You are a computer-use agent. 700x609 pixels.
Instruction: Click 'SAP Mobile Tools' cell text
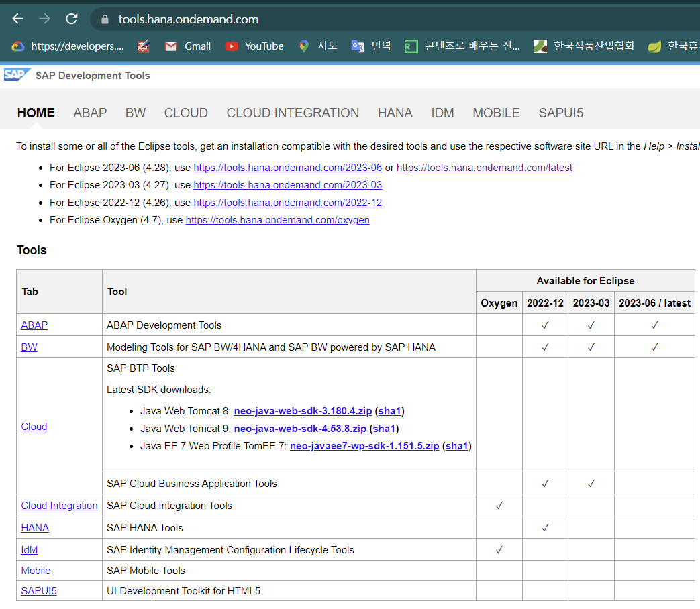point(146,571)
